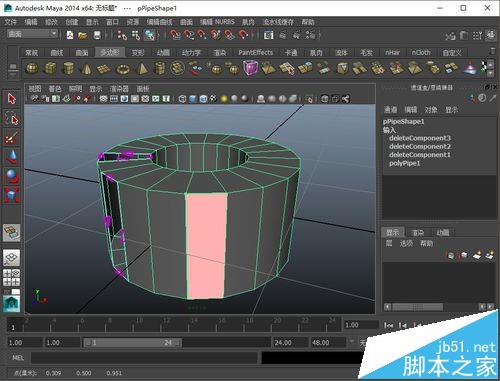Open the 编辑 NURBS menu
The width and height of the screenshot is (500, 381).
click(217, 22)
